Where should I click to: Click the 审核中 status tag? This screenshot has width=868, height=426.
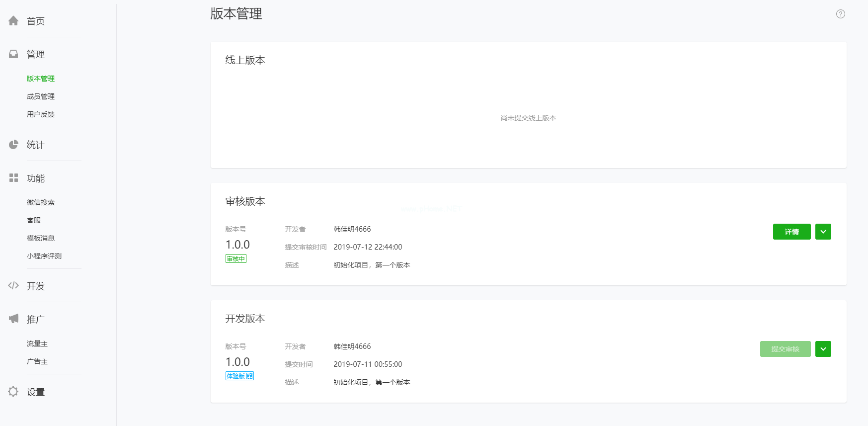[x=236, y=258]
